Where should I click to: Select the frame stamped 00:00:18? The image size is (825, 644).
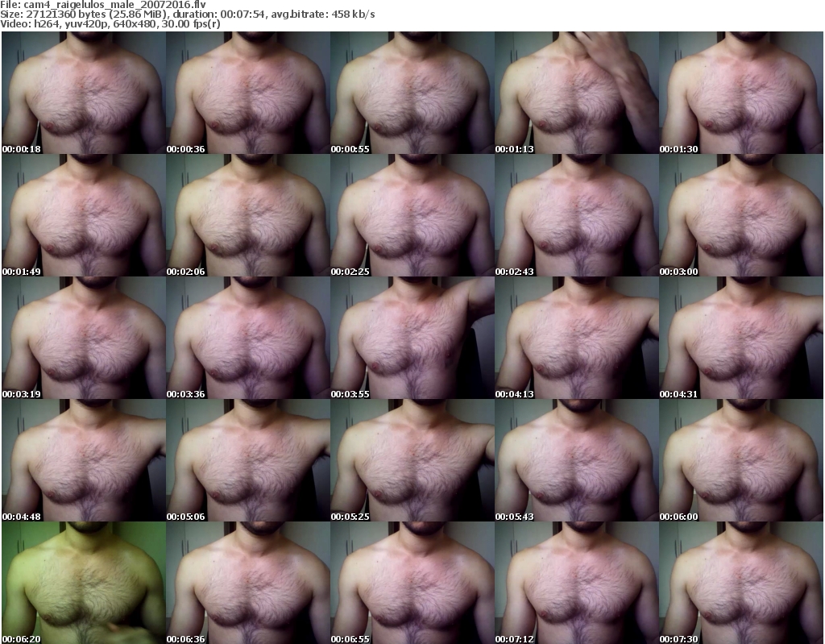click(84, 93)
